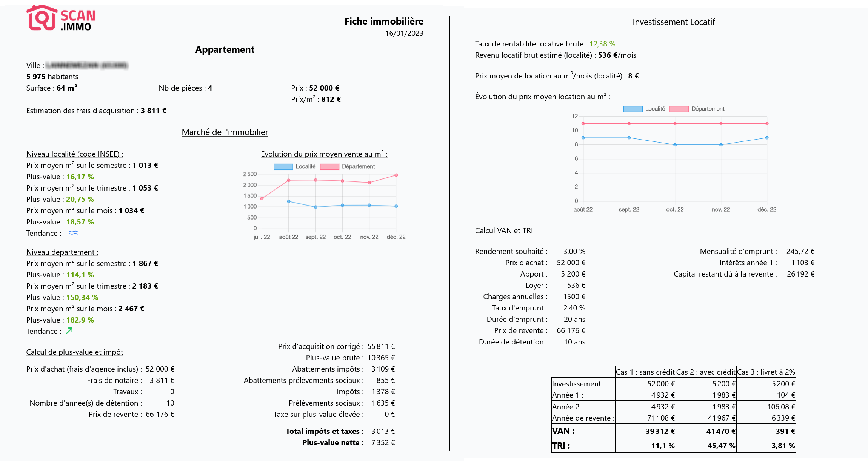Click department rental point for nov. 22
This screenshot has width=868, height=464.
pyautogui.click(x=721, y=124)
